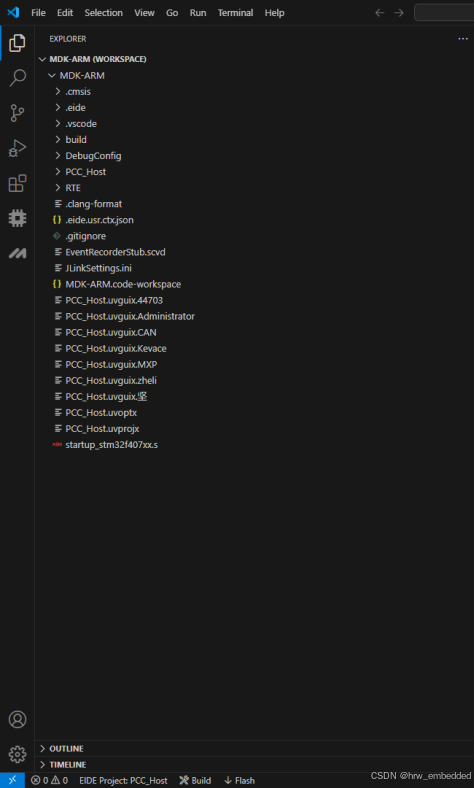Open the Extensions view icon
This screenshot has height=788, width=475.
pyautogui.click(x=18, y=183)
